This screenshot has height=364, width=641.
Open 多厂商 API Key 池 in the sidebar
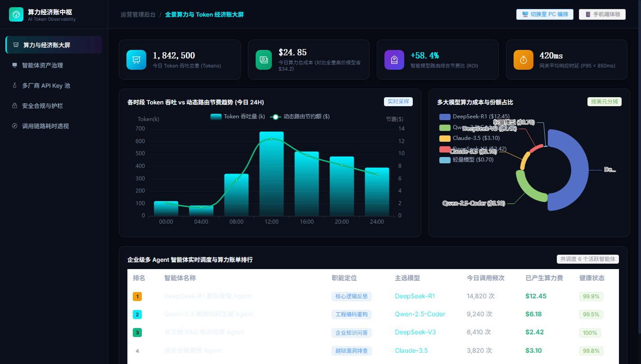tap(54, 85)
